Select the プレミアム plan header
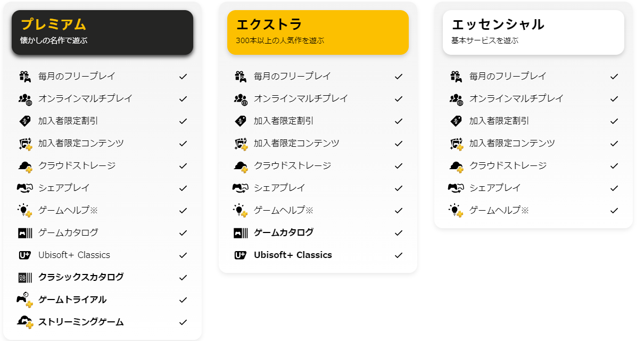Image resolution: width=644 pixels, height=341 pixels. 52,24
